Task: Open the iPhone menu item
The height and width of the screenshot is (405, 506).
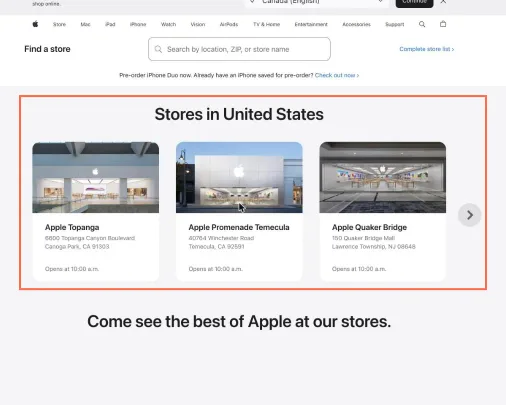Action: 138,24
